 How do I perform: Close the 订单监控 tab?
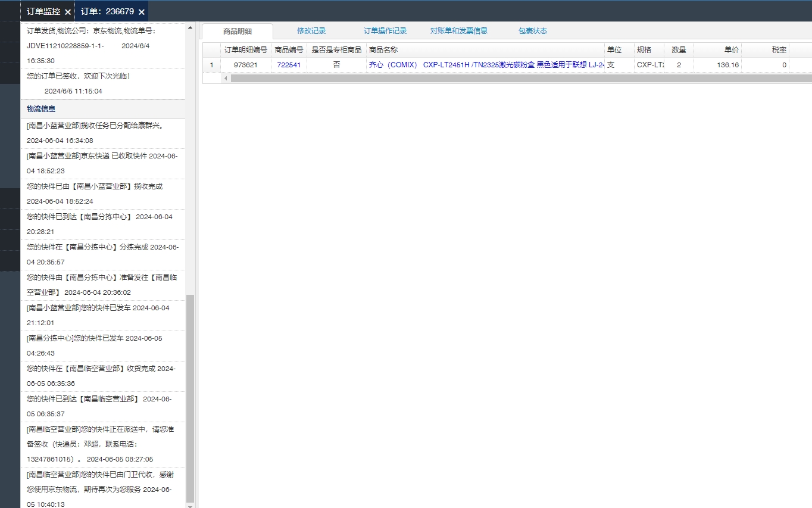point(68,12)
